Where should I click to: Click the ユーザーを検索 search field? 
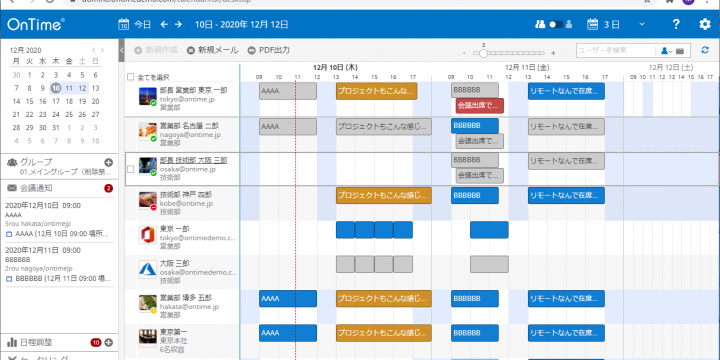pyautogui.click(x=615, y=51)
